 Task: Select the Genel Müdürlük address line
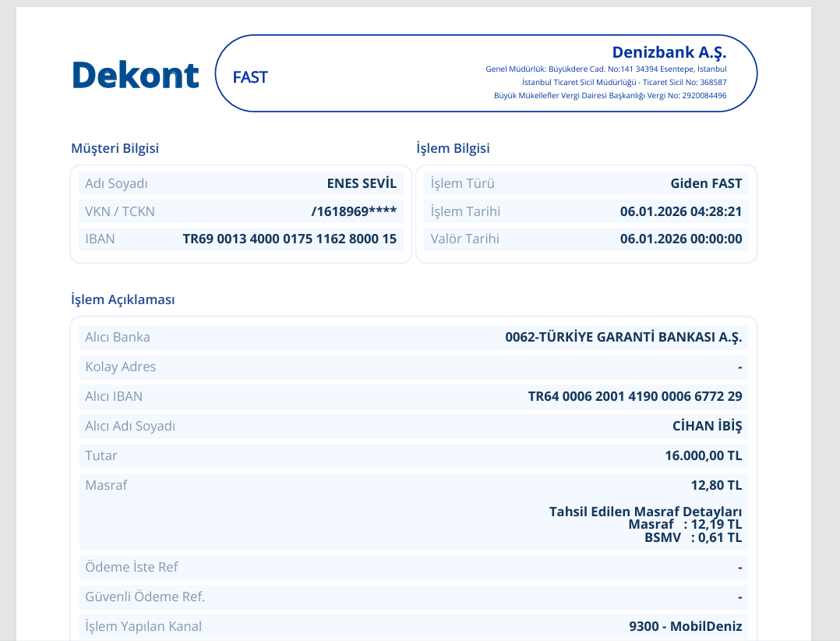pos(606,69)
